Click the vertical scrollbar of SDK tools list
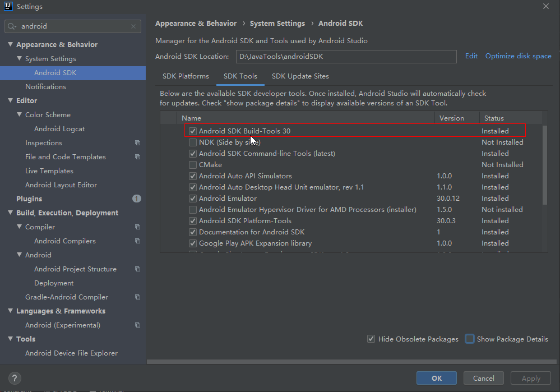560x392 pixels. (545, 165)
